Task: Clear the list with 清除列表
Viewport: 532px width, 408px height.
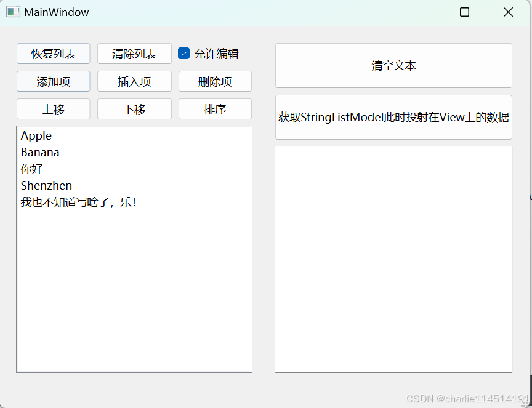Action: tap(134, 54)
